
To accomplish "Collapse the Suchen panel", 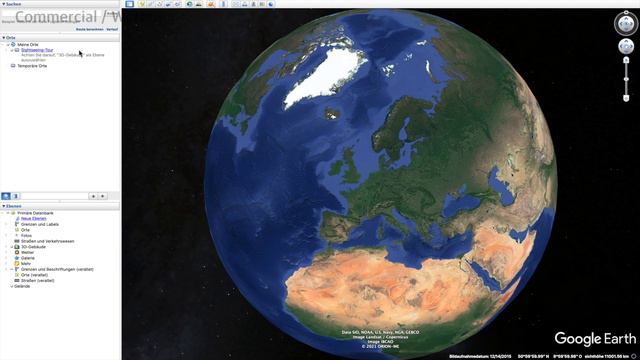I will tap(3, 4).
